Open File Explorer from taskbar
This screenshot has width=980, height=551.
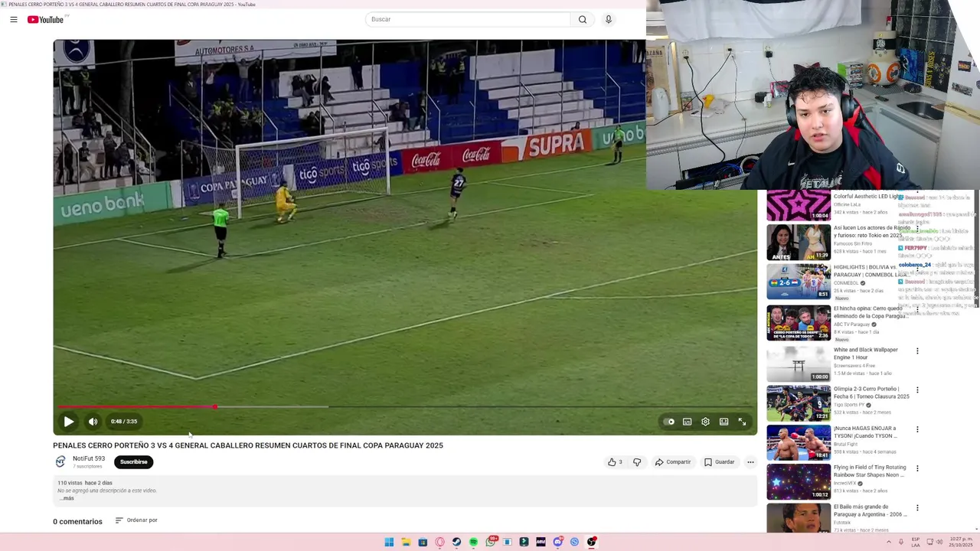click(x=406, y=542)
